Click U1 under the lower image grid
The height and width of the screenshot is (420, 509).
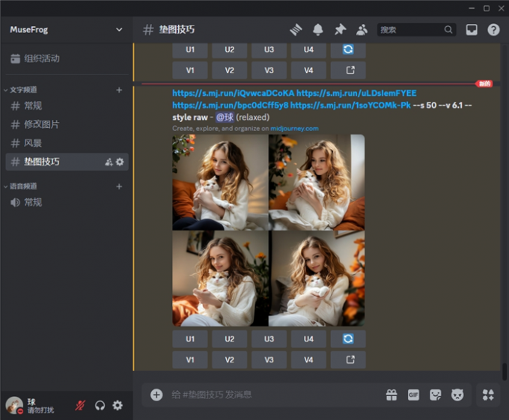(190, 339)
